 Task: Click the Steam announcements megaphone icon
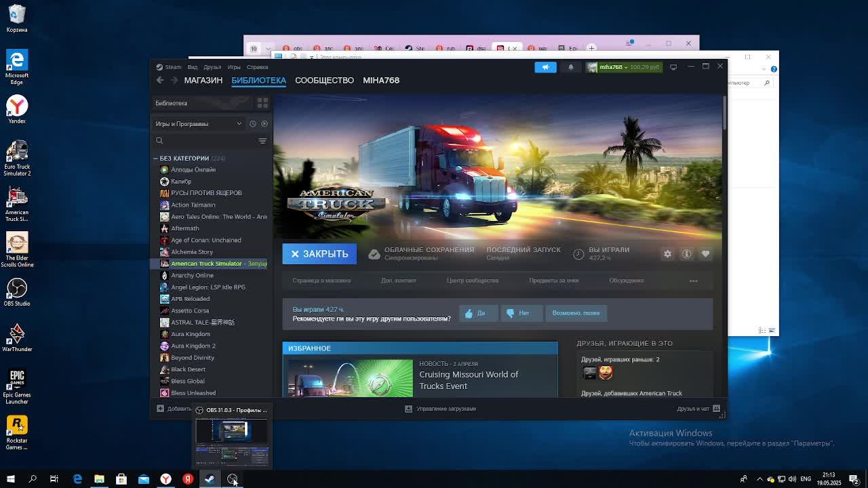(x=545, y=67)
